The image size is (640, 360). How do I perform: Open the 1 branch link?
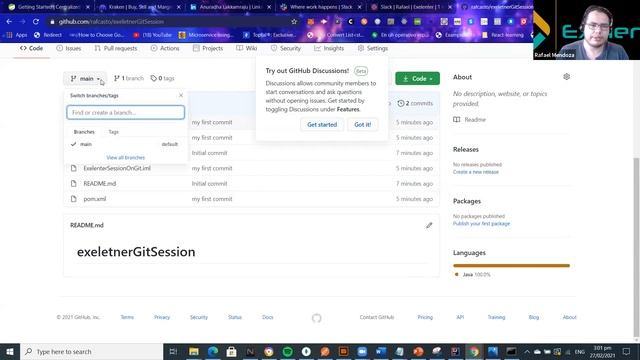pos(129,78)
